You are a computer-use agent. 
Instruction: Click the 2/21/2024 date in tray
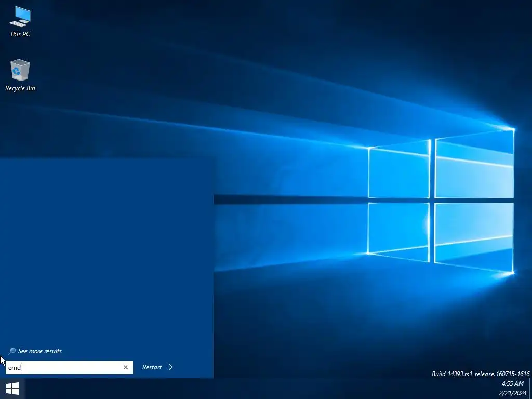(513, 393)
